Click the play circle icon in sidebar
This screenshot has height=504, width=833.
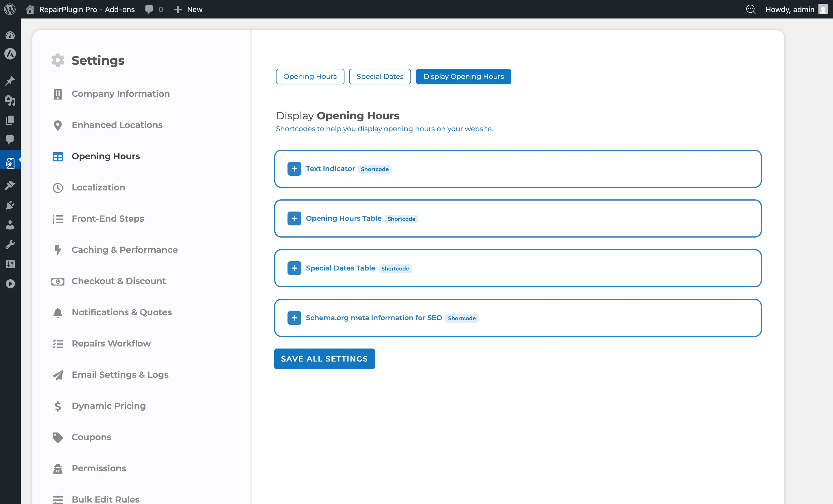(10, 283)
